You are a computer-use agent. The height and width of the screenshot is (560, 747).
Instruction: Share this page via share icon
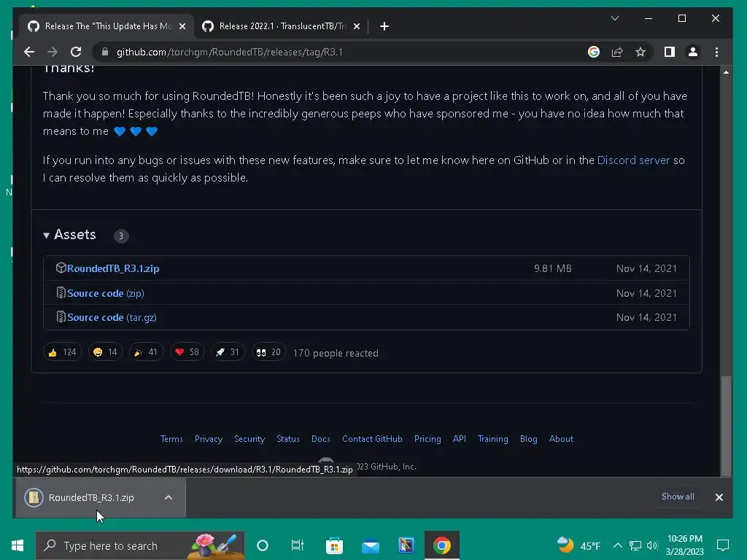tap(617, 52)
